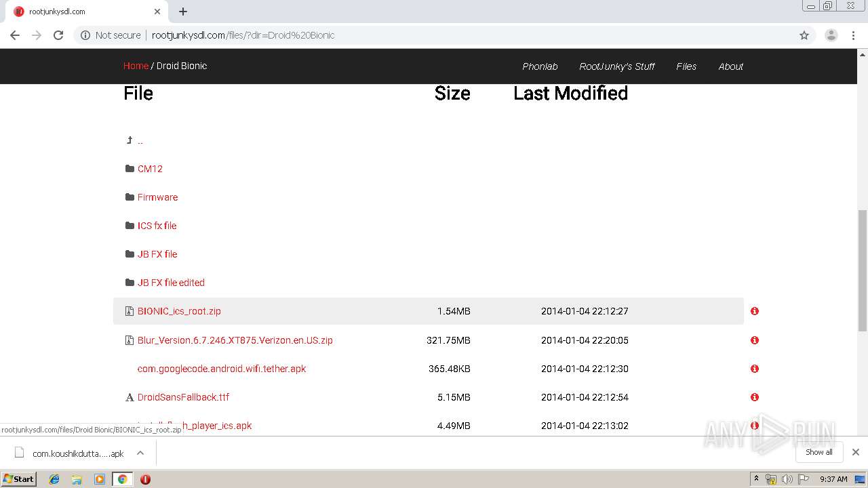Open the Chrome three-dot menu

[x=853, y=35]
